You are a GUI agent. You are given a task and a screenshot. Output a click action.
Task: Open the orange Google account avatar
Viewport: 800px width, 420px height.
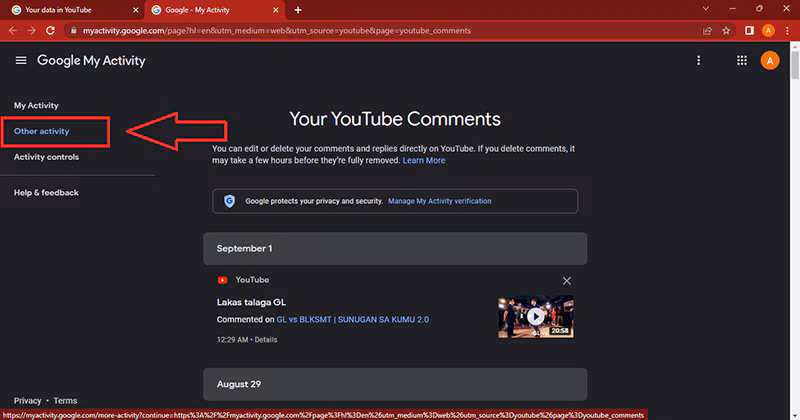click(x=770, y=61)
